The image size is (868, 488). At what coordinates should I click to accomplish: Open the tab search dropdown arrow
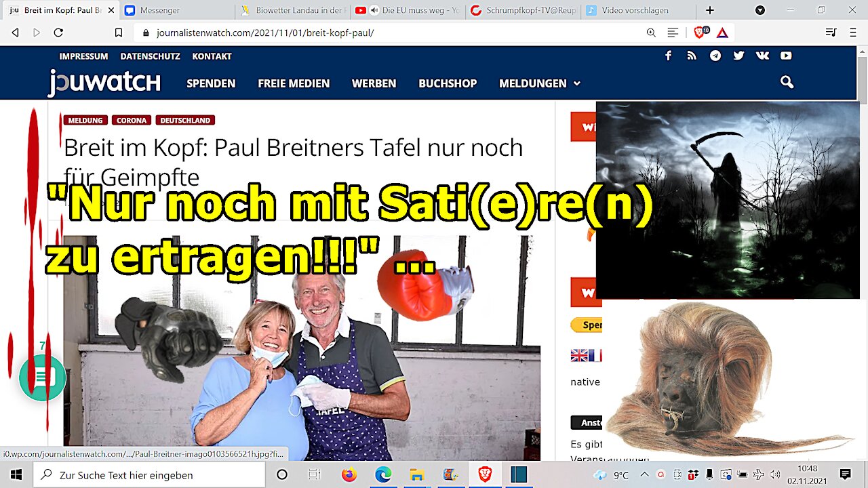pos(760,10)
